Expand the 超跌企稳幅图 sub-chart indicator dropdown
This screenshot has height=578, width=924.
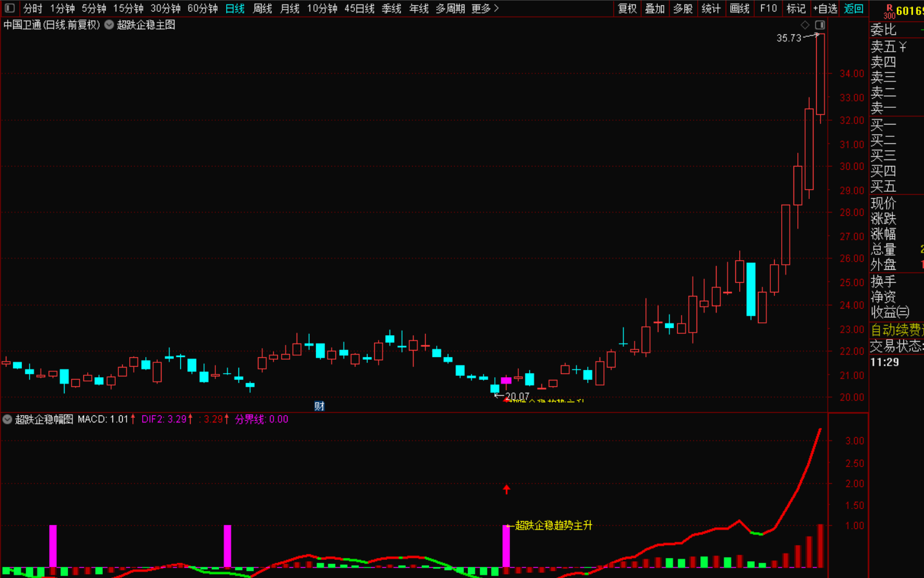pos(7,419)
